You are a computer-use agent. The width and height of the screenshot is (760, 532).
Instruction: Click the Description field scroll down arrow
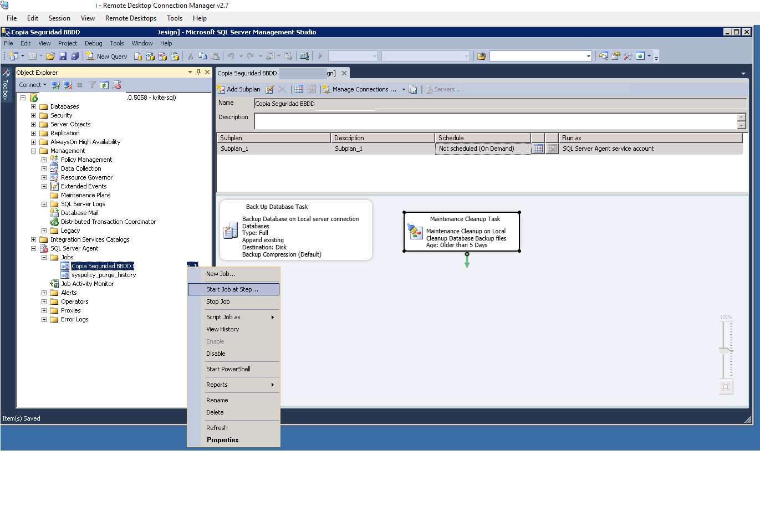pyautogui.click(x=742, y=125)
